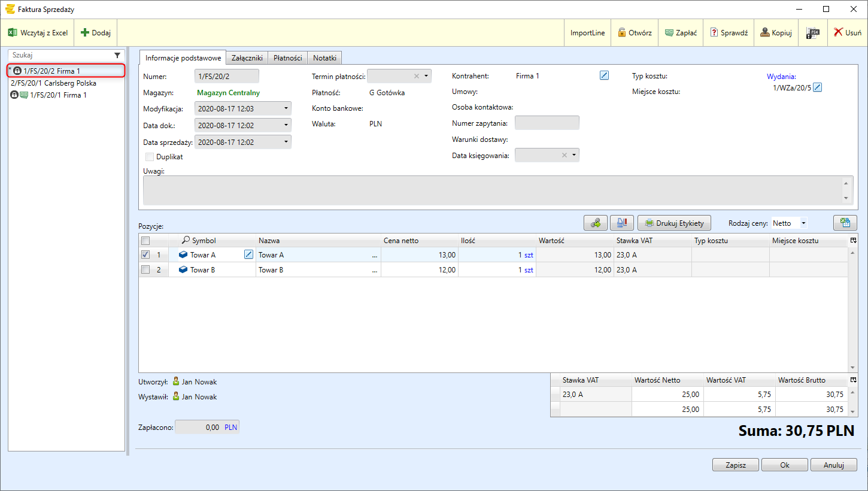Expand the Data sprzedaży date picker
868x491 pixels.
click(286, 143)
